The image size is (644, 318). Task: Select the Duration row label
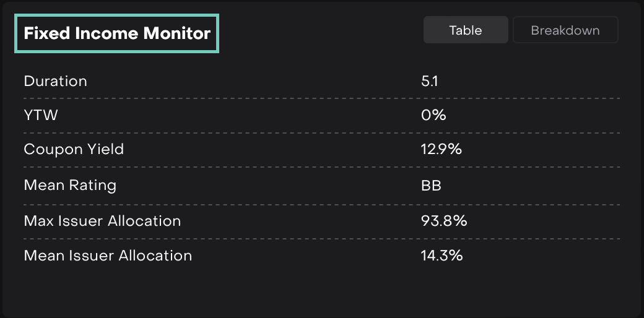(x=55, y=81)
